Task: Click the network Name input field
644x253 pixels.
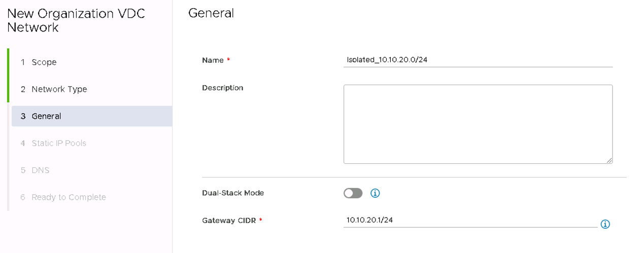Action: tap(478, 60)
